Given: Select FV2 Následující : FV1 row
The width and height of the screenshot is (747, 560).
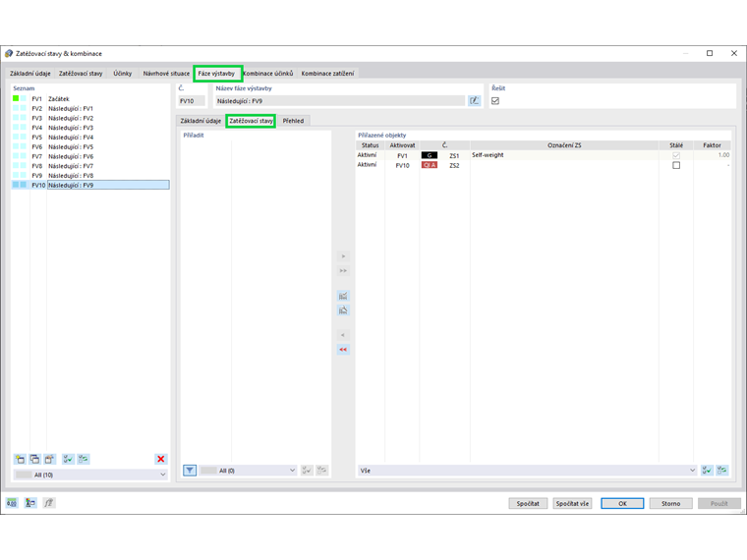Looking at the screenshot, I should click(90, 109).
